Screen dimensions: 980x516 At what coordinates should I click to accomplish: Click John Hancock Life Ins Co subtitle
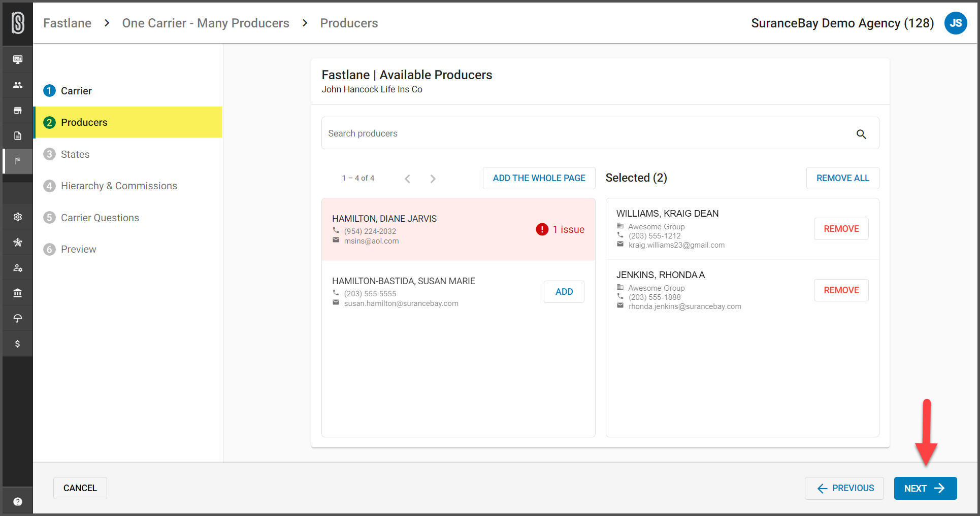pos(372,89)
